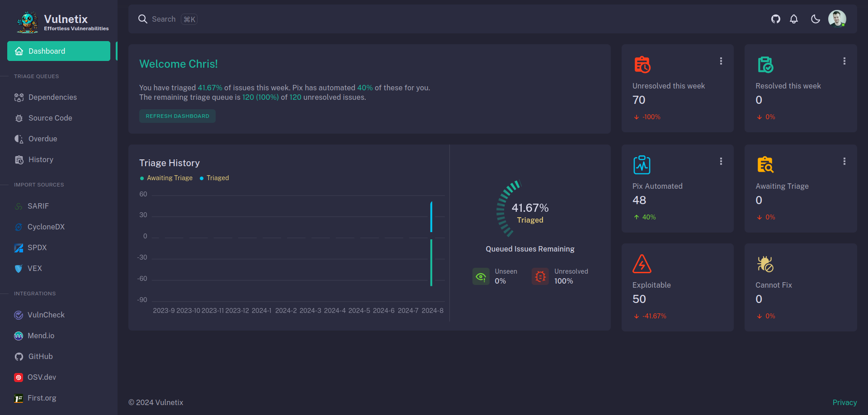
Task: Open the GitHub icon in top bar
Action: (x=776, y=19)
